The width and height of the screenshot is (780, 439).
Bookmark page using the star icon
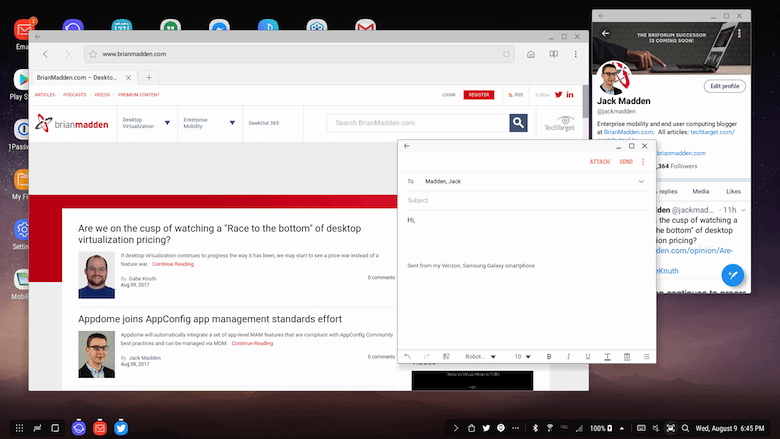coord(91,54)
